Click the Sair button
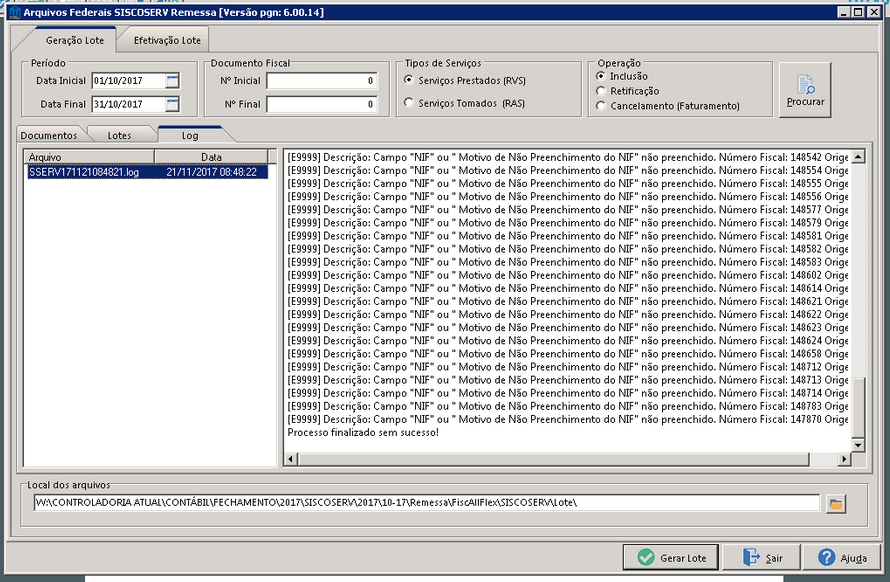This screenshot has height=582, width=890. pos(761,558)
